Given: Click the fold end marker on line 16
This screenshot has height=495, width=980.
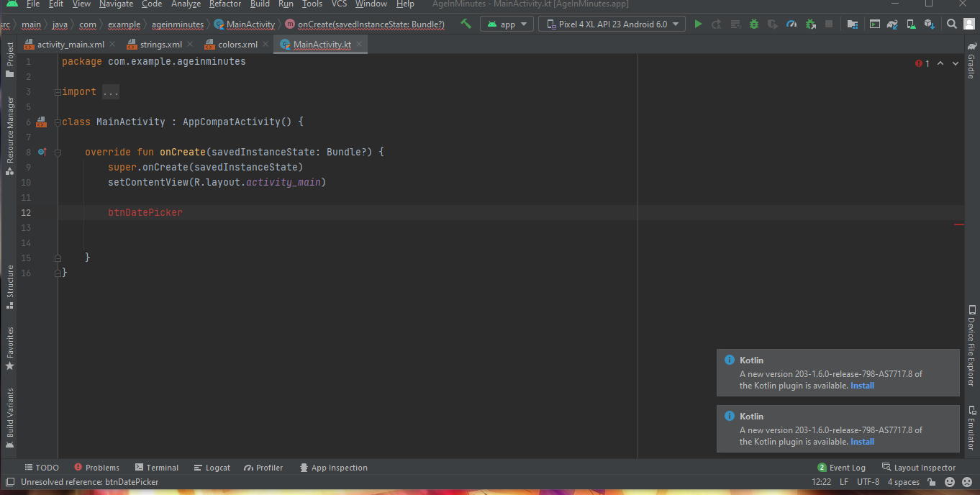Looking at the screenshot, I should (58, 273).
